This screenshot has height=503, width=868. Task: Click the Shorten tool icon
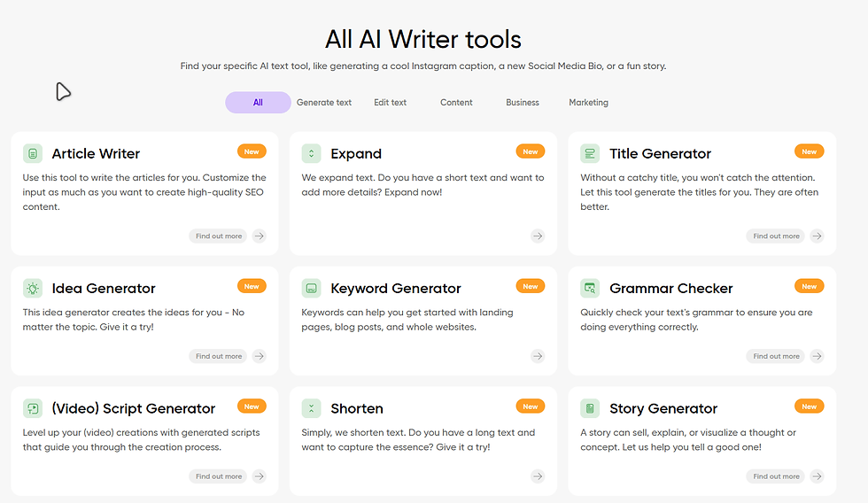tap(311, 408)
